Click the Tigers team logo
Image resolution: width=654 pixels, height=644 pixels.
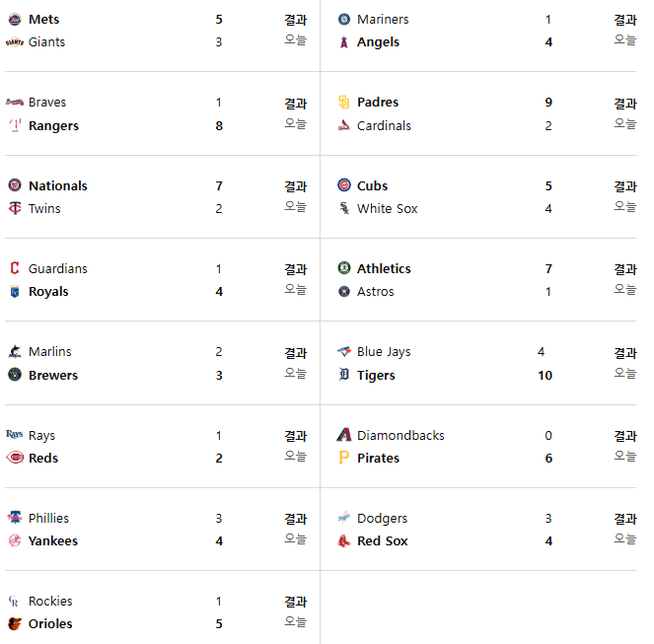pyautogui.click(x=343, y=375)
